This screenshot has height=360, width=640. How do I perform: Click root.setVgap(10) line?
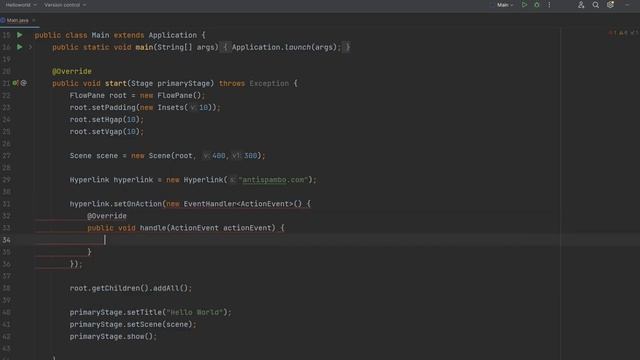click(x=107, y=131)
